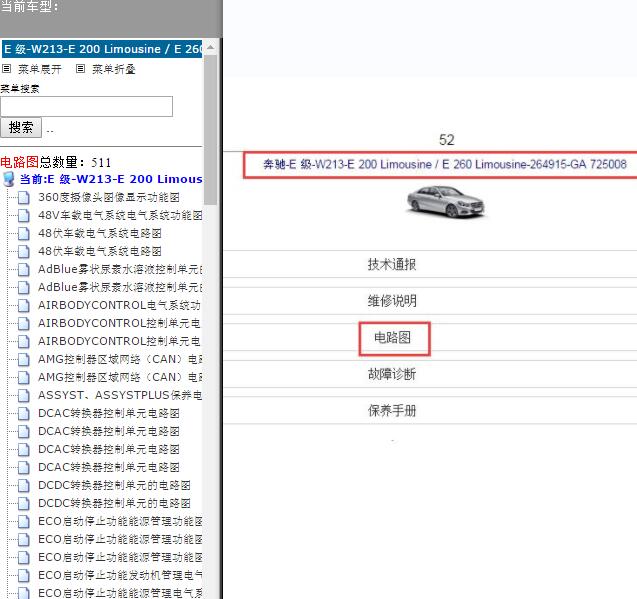Open the first AdBlue雾状尿素水溶液控制单元 entry
Viewport: 637px width, 599px height.
point(120,269)
